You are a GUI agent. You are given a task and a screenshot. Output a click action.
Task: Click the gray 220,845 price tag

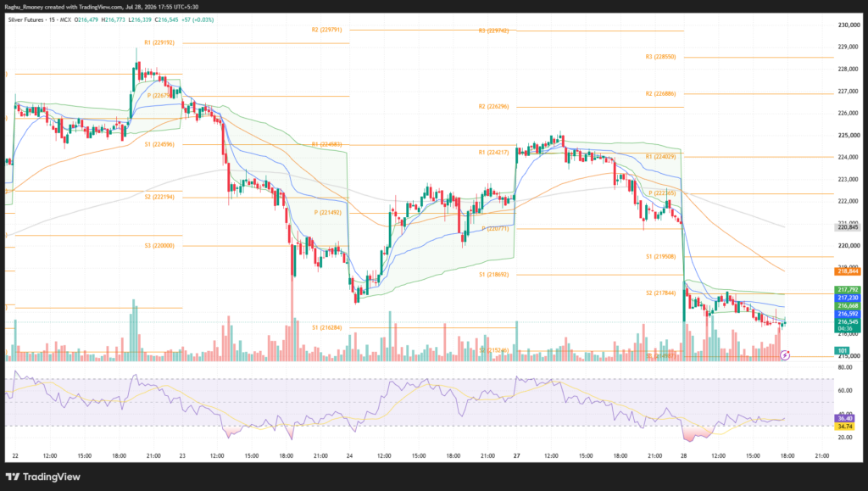tap(848, 227)
